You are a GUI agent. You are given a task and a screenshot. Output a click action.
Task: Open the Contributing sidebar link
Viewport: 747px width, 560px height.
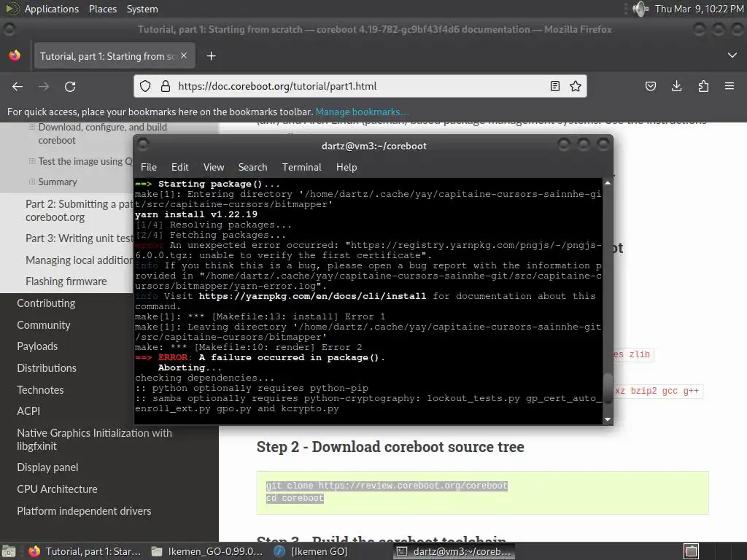pos(46,303)
